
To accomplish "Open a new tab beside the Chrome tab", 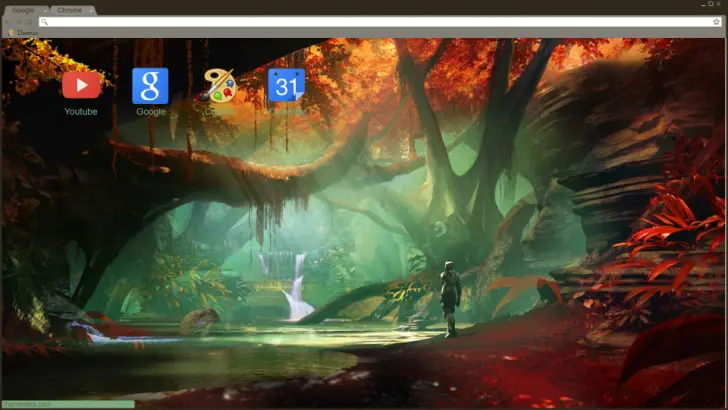I will click(104, 10).
